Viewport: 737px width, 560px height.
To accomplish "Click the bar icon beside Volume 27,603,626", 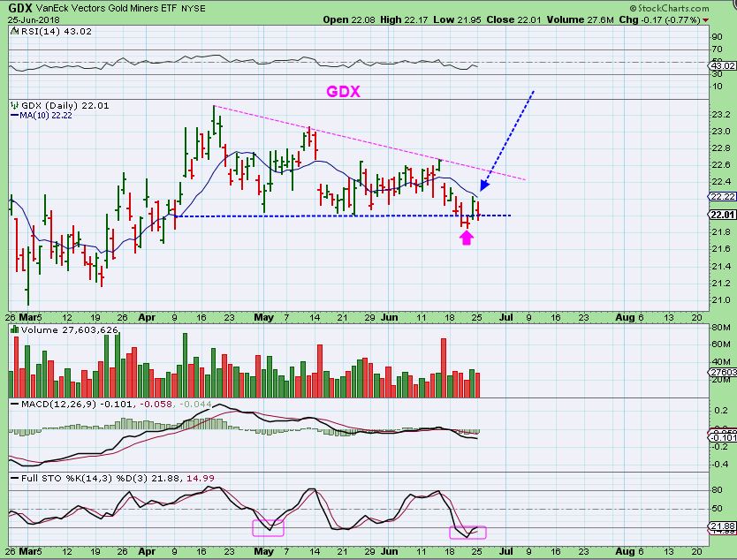I will pyautogui.click(x=14, y=329).
